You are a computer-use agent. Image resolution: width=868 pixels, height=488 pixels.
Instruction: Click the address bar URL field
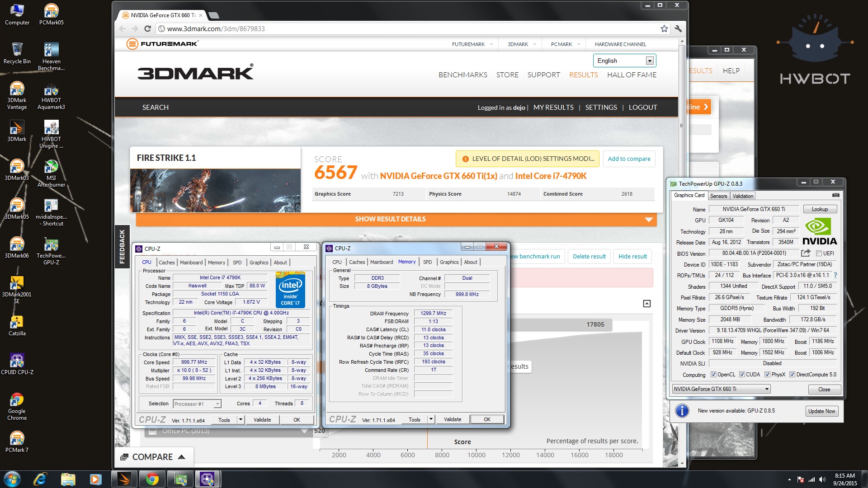pyautogui.click(x=407, y=28)
